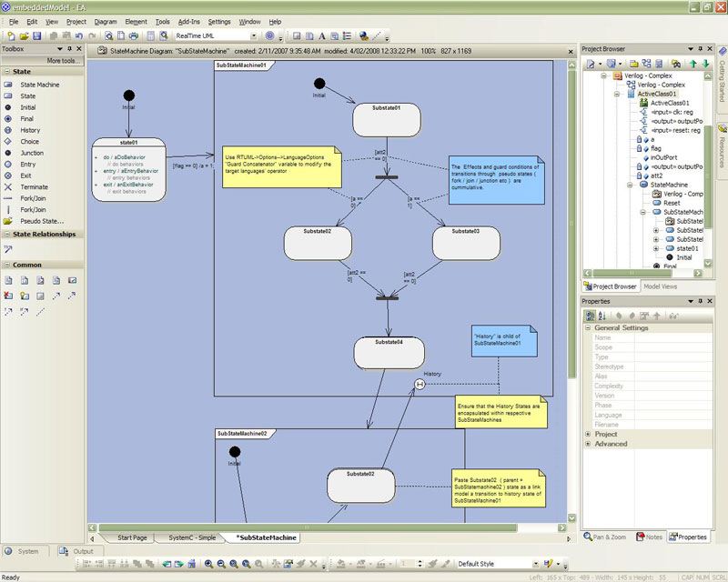The height and width of the screenshot is (582, 728).
Task: Toggle auto-hide pin on Toolbox panel
Action: (x=70, y=49)
